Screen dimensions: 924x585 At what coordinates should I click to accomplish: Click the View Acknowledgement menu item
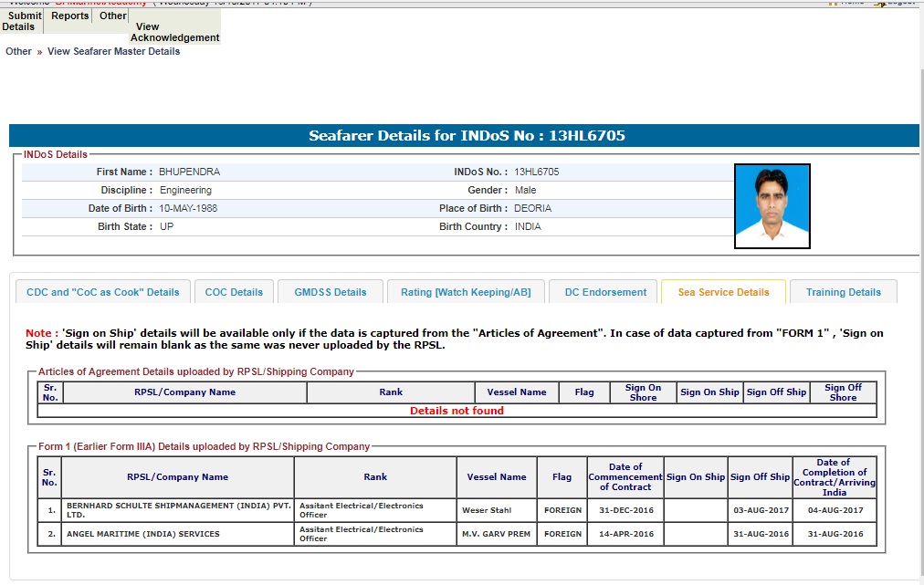[174, 33]
